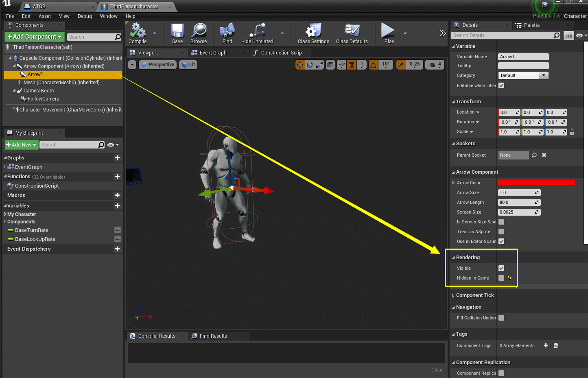This screenshot has height=378, width=588.
Task: Click the Search Details input field
Action: (503, 35)
